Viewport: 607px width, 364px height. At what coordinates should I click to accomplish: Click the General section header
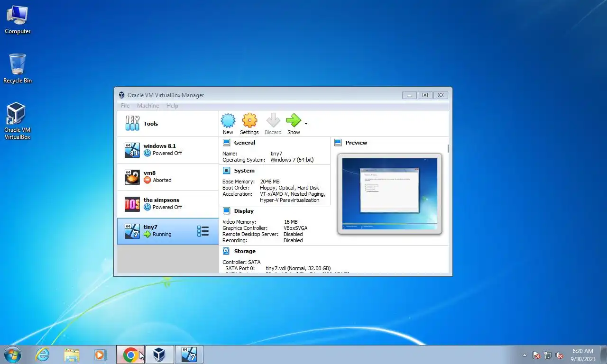245,143
